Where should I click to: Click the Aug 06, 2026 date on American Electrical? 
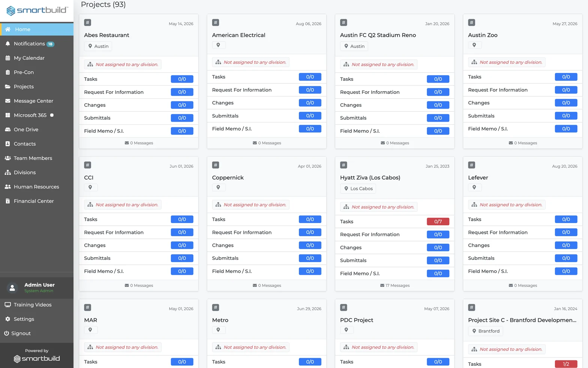[x=308, y=24]
